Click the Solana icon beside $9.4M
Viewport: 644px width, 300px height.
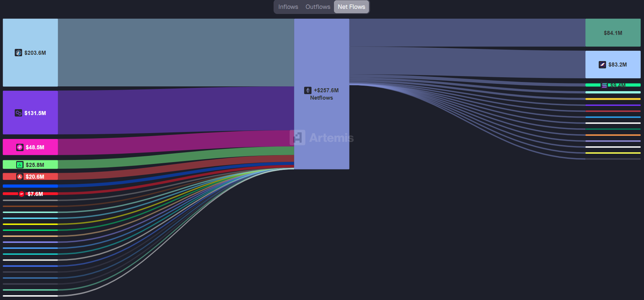604,85
